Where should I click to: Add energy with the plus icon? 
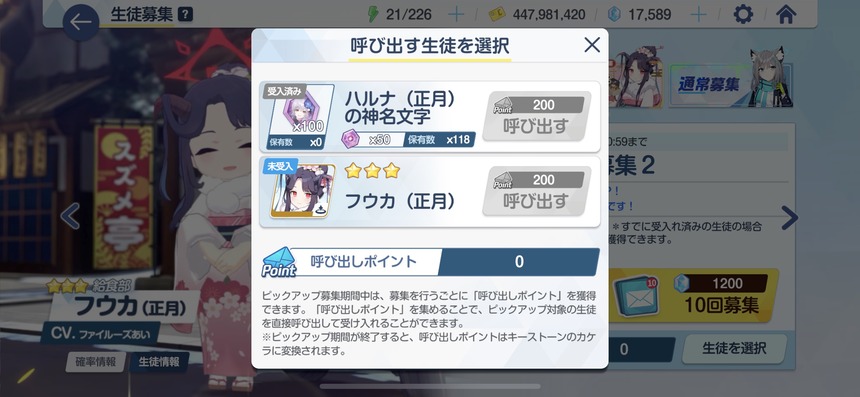click(456, 14)
